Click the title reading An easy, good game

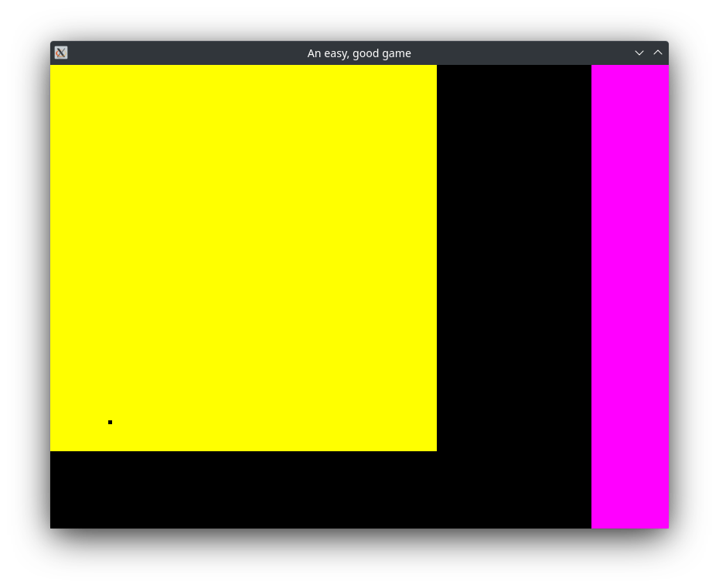click(x=359, y=53)
